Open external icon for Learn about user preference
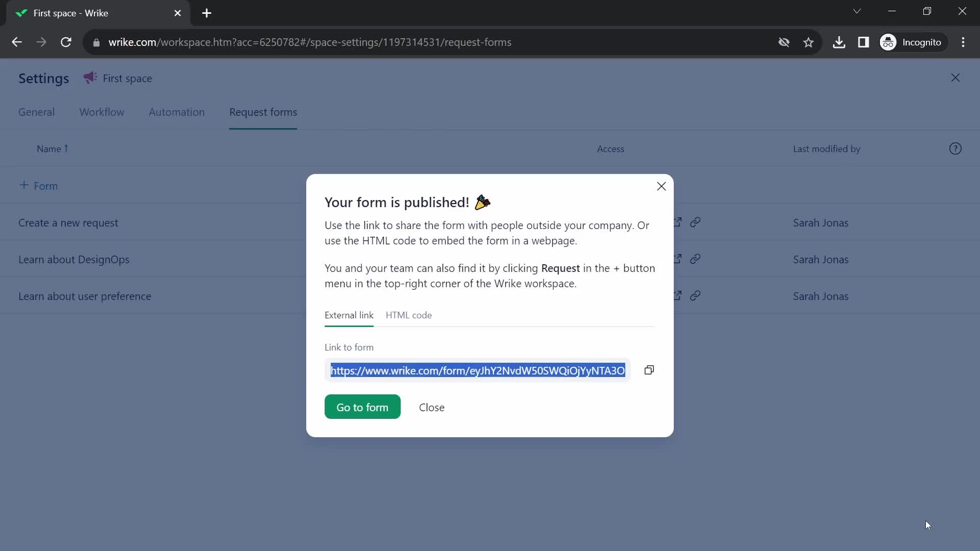Screen dimensions: 980x551 coord(678,296)
